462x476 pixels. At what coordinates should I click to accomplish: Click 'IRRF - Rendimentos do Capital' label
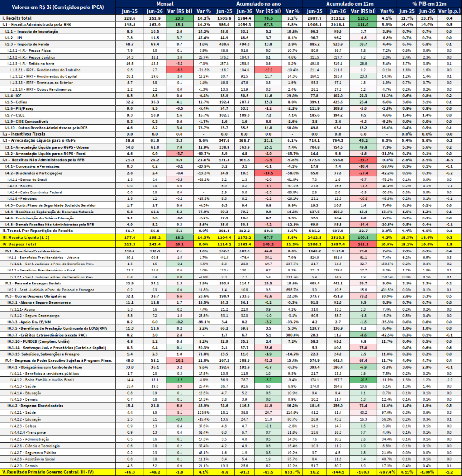[44, 76]
